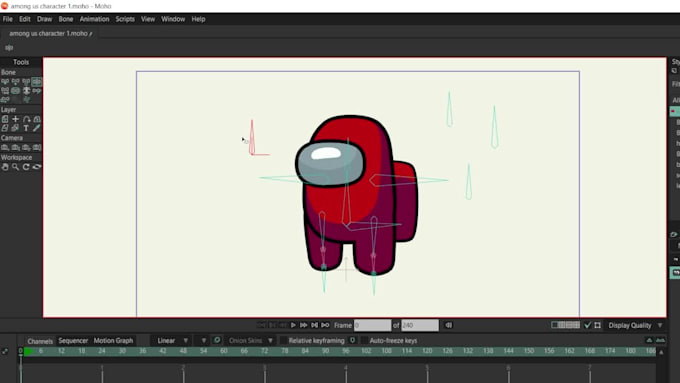
Task: Select the Rotate Workspace tool
Action: [26, 167]
